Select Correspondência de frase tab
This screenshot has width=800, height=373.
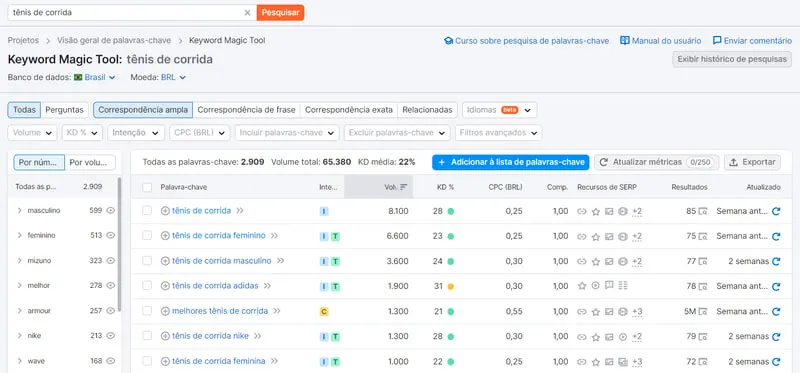(x=246, y=110)
